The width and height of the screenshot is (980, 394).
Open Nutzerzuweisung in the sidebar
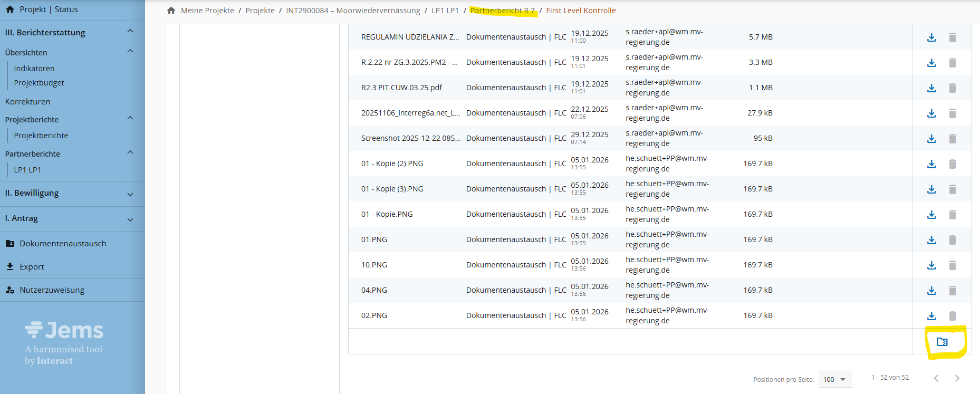(x=52, y=290)
